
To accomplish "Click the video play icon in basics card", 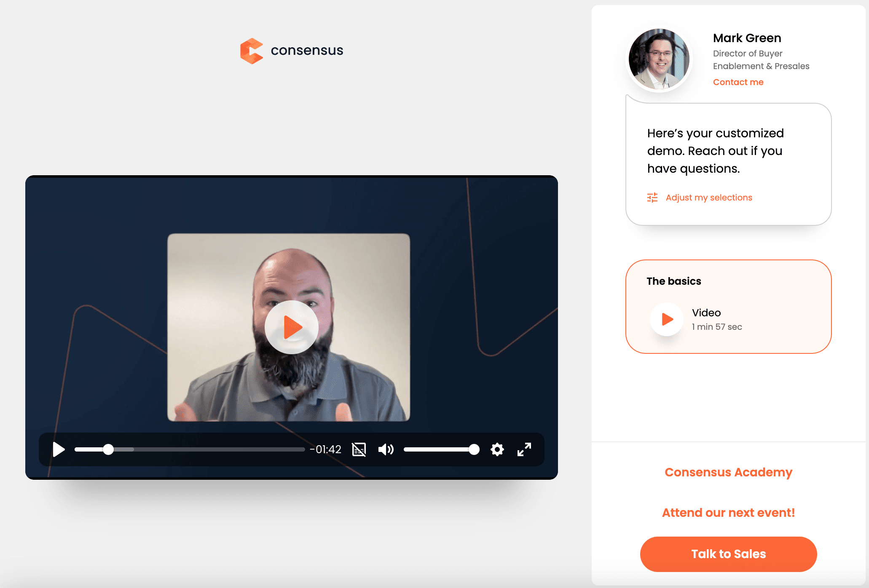I will (665, 320).
